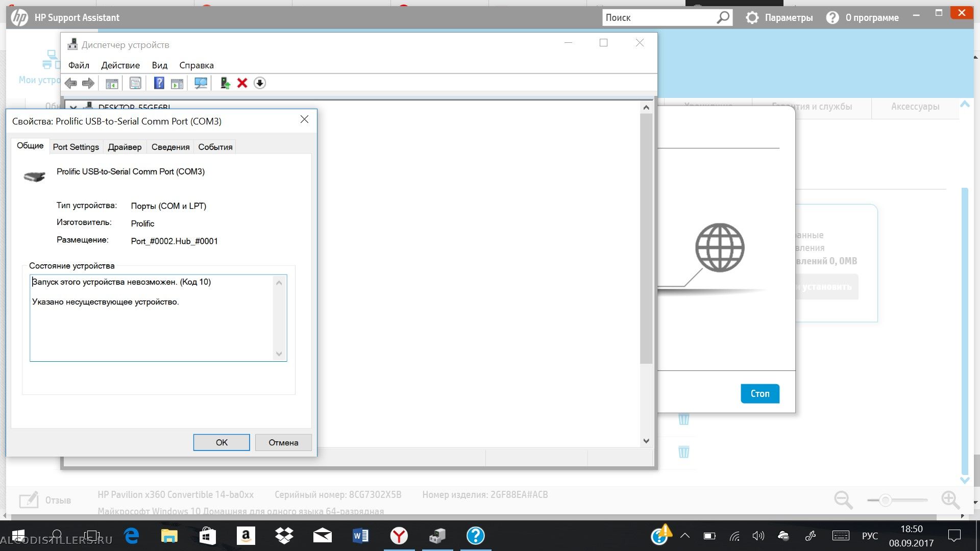
Task: Open the Действие menu in Device Manager
Action: click(x=120, y=65)
